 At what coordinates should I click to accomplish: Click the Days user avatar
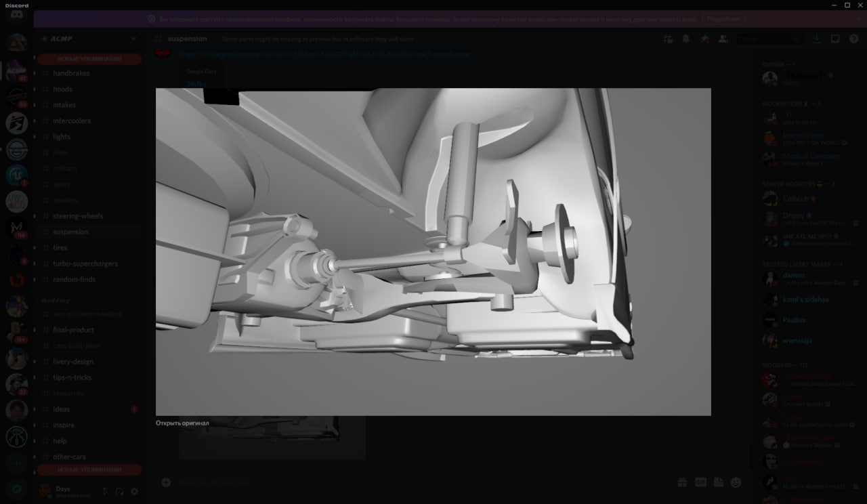coord(45,491)
